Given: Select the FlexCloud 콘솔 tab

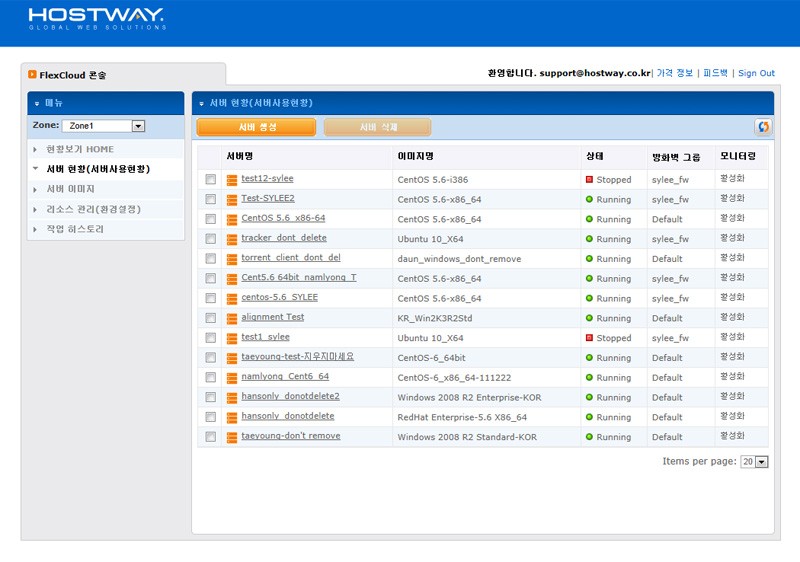Looking at the screenshot, I should tap(123, 74).
